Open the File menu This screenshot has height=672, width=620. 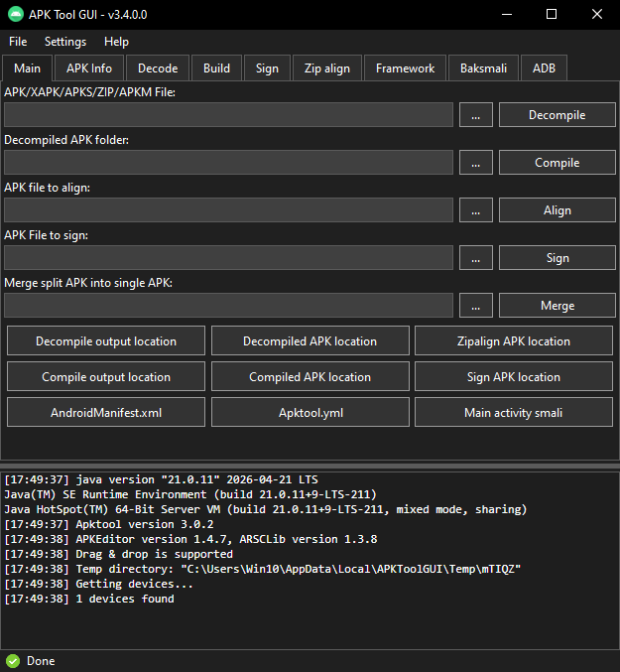(18, 42)
